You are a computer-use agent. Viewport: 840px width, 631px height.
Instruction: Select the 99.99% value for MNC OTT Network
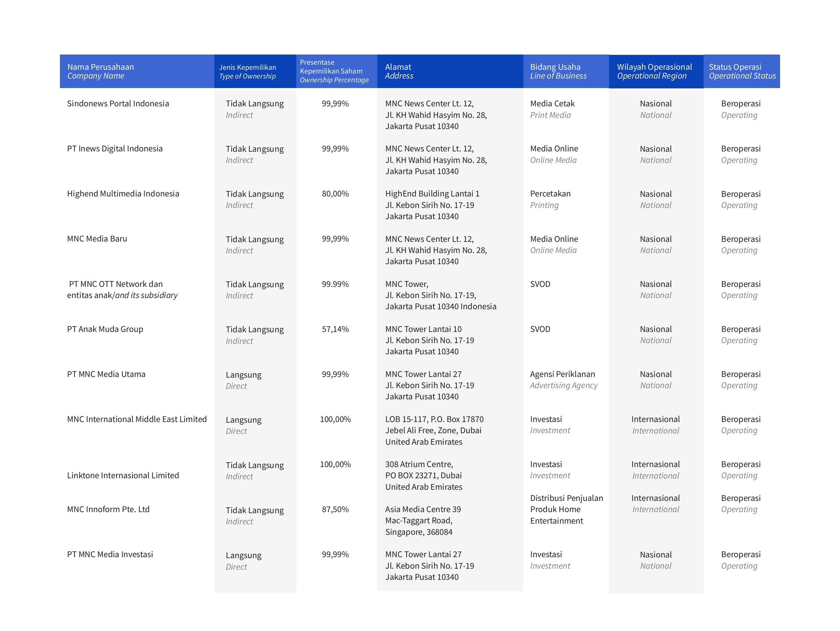(335, 284)
